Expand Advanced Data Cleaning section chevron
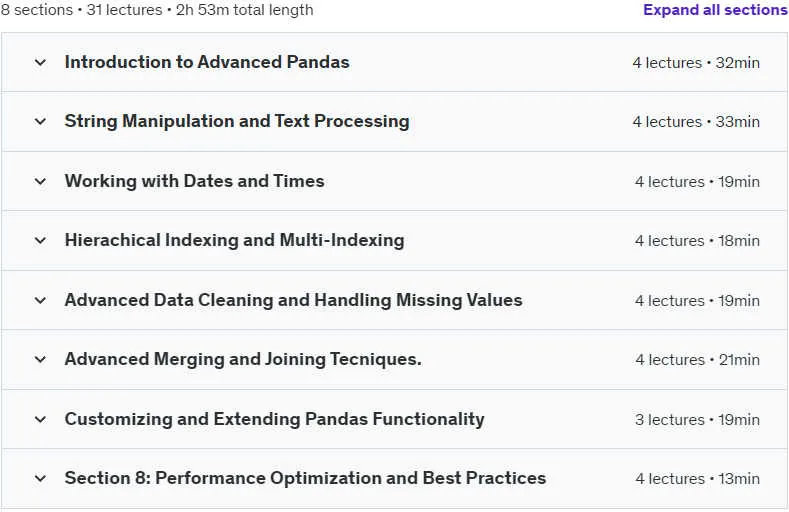 (x=40, y=300)
